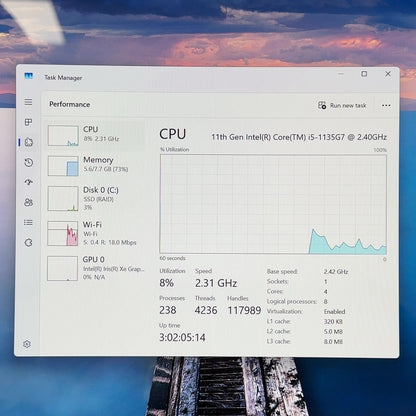Image resolution: width=416 pixels, height=416 pixels.
Task: Close the Task Manager window
Action: click(388, 74)
